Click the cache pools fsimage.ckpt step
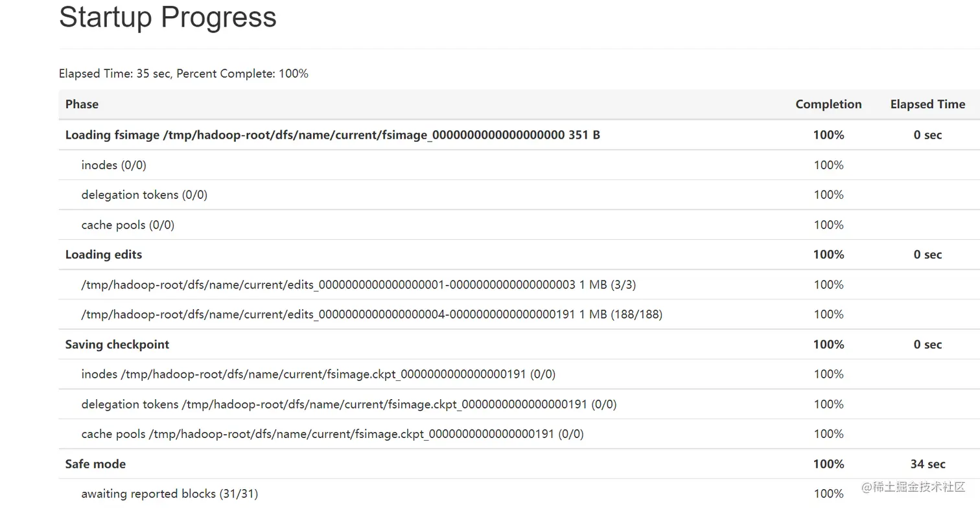Viewport: 980px width, 508px height. click(x=332, y=434)
